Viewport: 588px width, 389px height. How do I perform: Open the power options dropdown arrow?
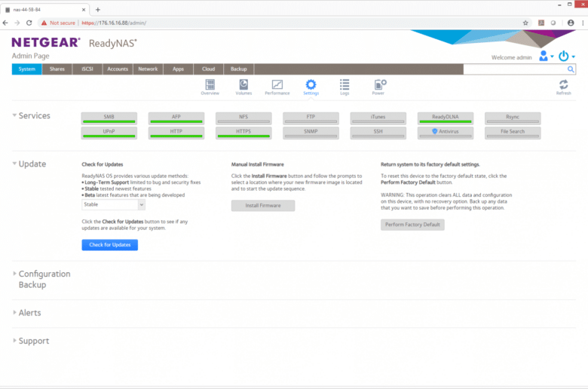click(574, 57)
